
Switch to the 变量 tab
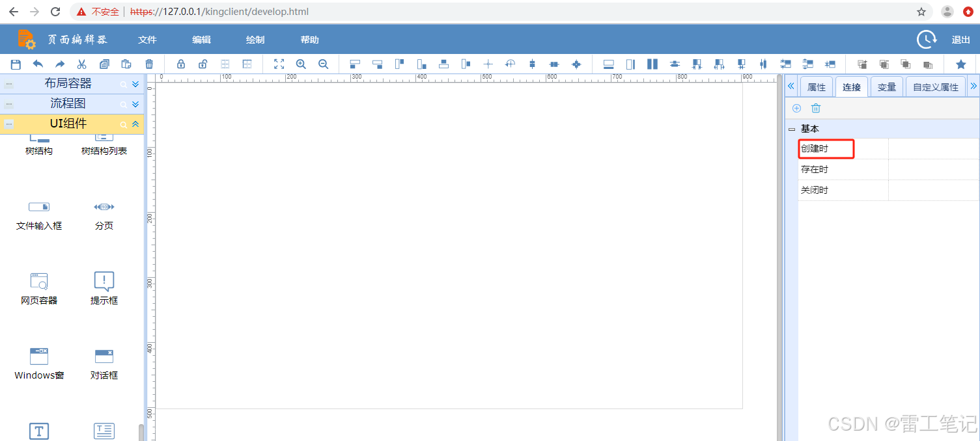(887, 87)
